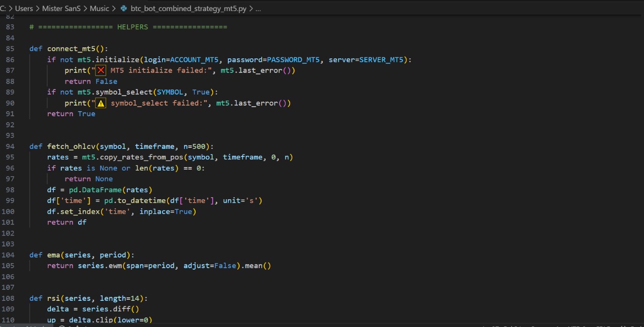
Task: Open the 'Users' breadcrumb folder
Action: tap(24, 9)
